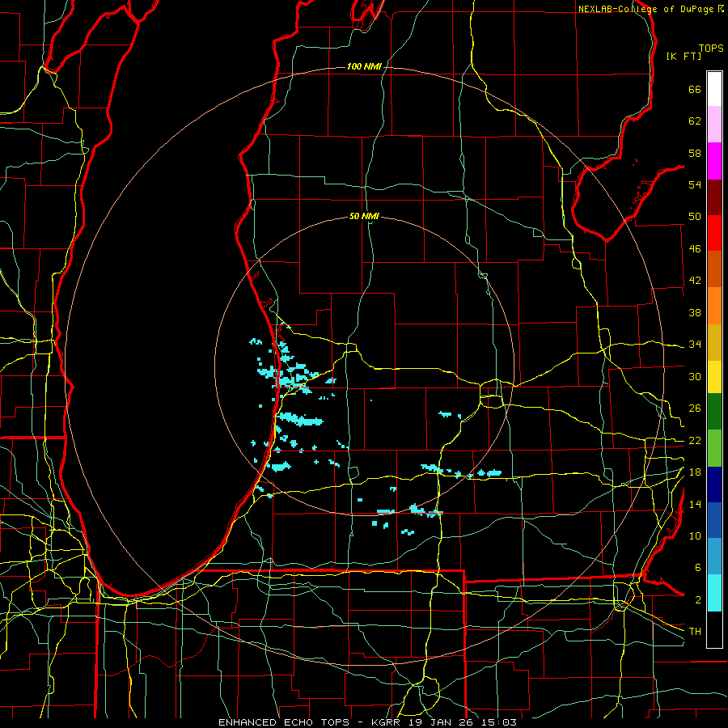728x728 pixels.
Task: Click the medium blue legend swatch
Action: pos(714,520)
